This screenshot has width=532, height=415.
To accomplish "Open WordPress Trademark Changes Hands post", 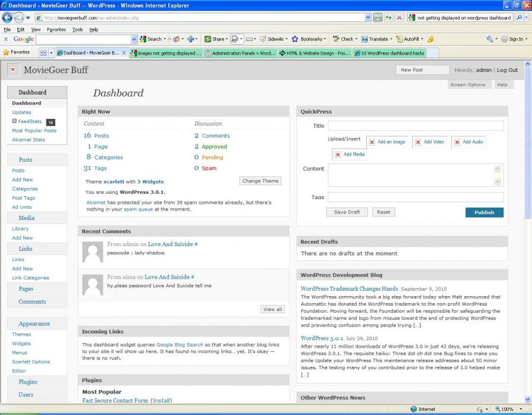I will click(x=349, y=289).
